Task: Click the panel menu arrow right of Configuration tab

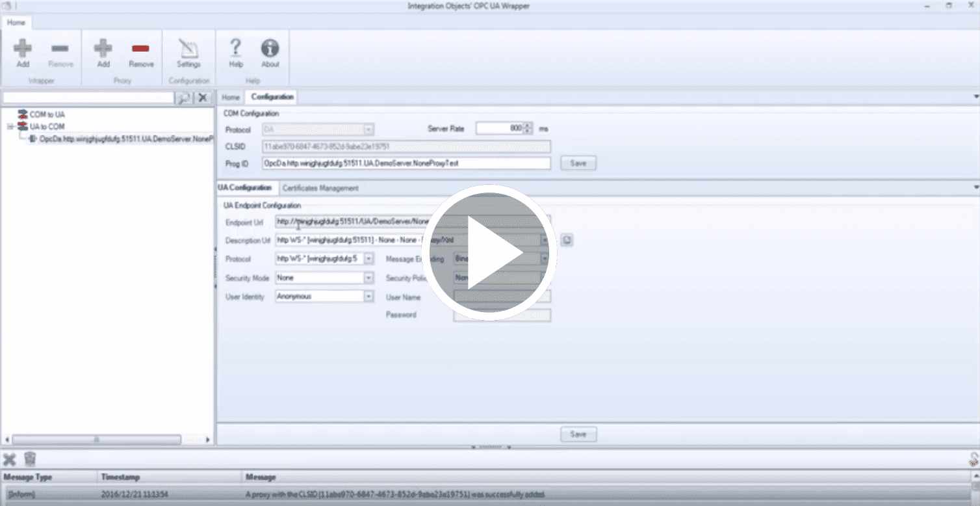Action: 975,97
